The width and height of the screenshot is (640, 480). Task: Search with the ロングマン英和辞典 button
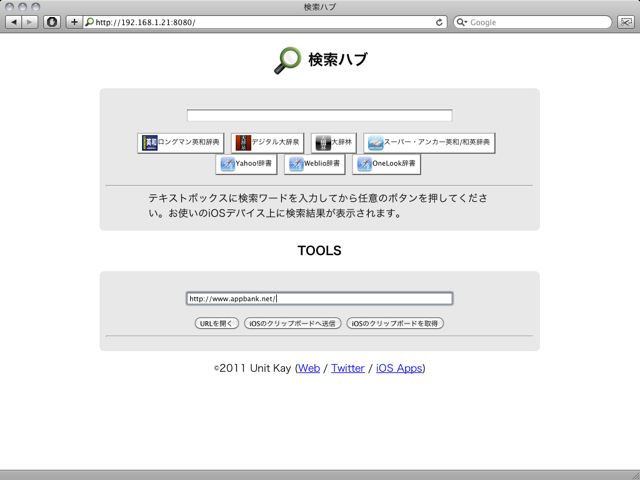click(x=180, y=143)
